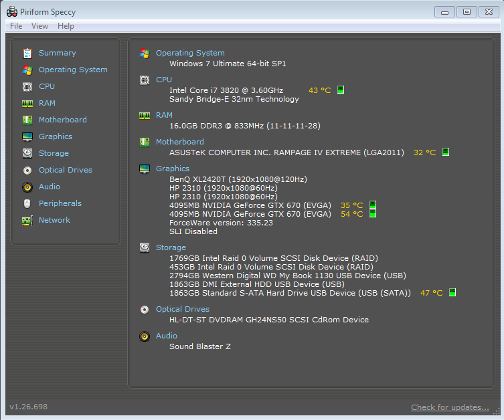Click the Graphics monitor icon in sidebar
The width and height of the screenshot is (504, 420).
coord(27,137)
